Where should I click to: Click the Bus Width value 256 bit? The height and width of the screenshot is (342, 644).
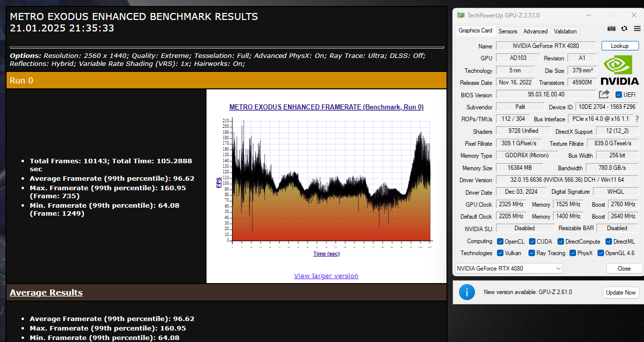click(x=617, y=155)
